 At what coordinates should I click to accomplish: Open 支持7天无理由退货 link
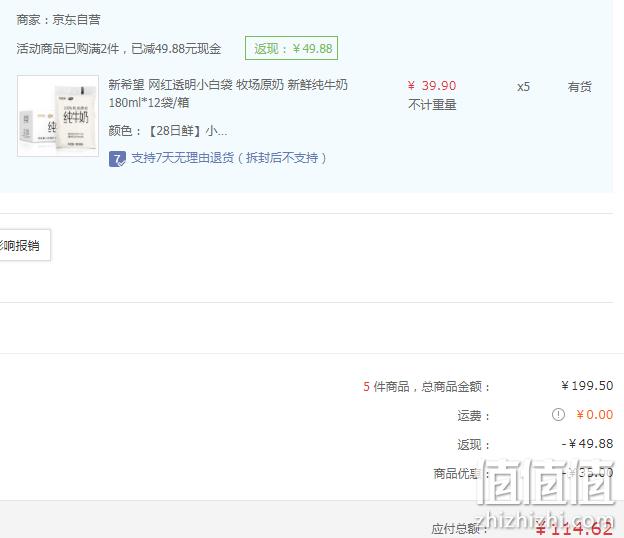pyautogui.click(x=229, y=158)
